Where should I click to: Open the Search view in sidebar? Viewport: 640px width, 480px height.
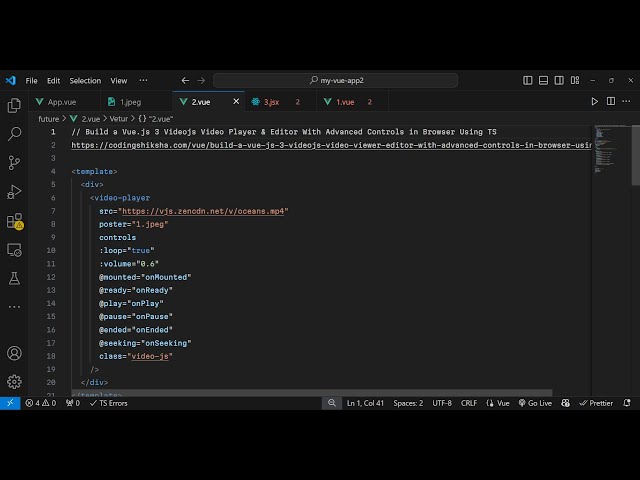(14, 133)
